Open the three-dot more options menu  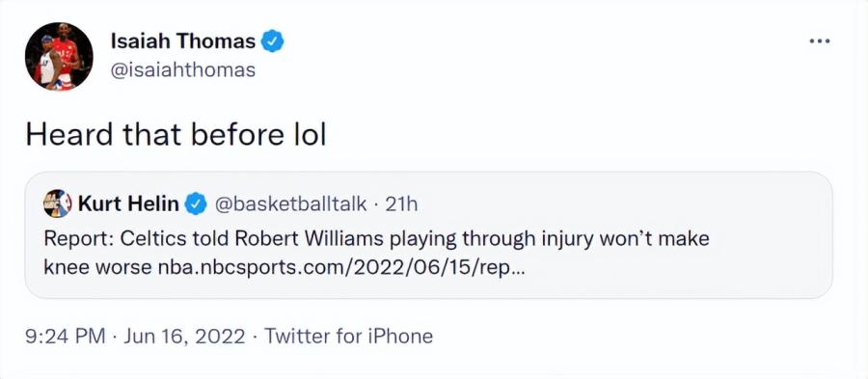819,41
